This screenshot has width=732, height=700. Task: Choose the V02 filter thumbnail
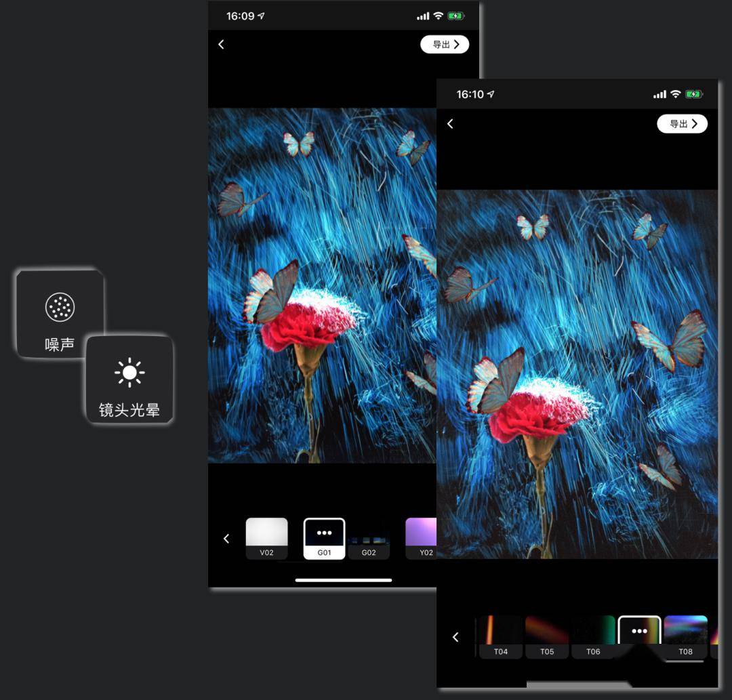[x=266, y=538]
